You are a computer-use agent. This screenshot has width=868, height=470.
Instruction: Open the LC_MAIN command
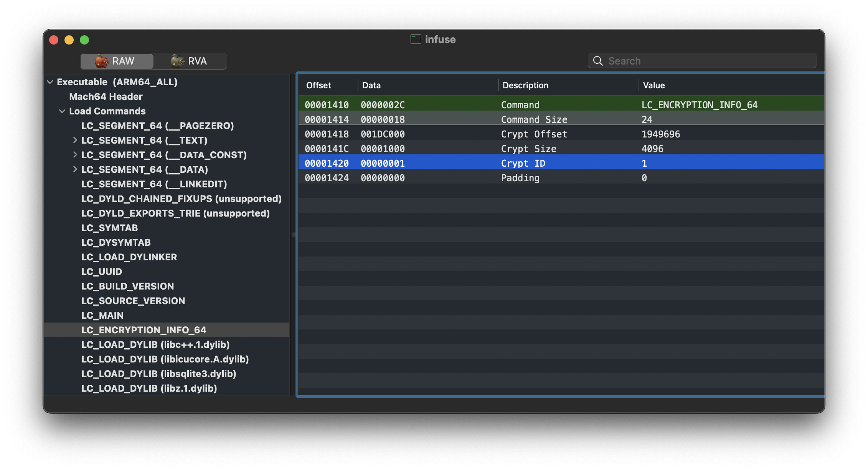point(102,315)
